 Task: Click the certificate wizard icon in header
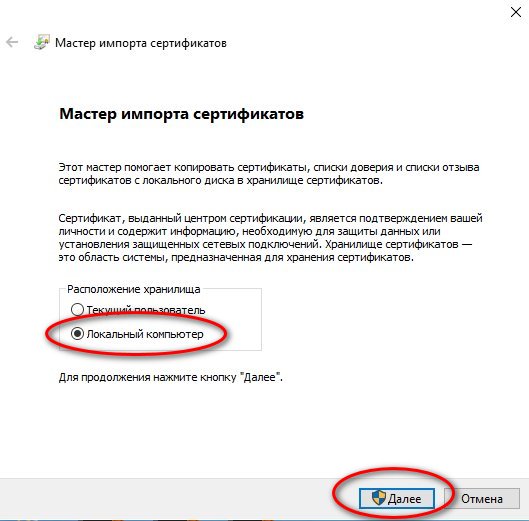42,42
